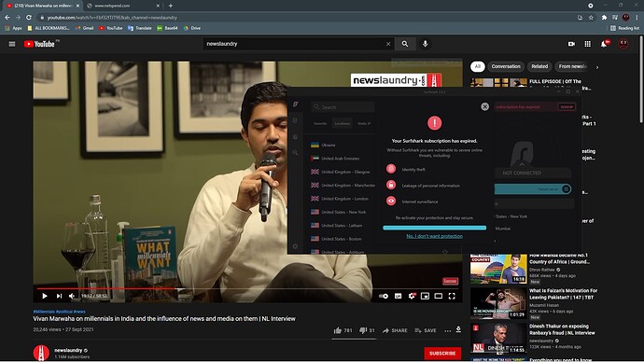Select the Related filter chip
This screenshot has height=362, width=644.
[539, 66]
